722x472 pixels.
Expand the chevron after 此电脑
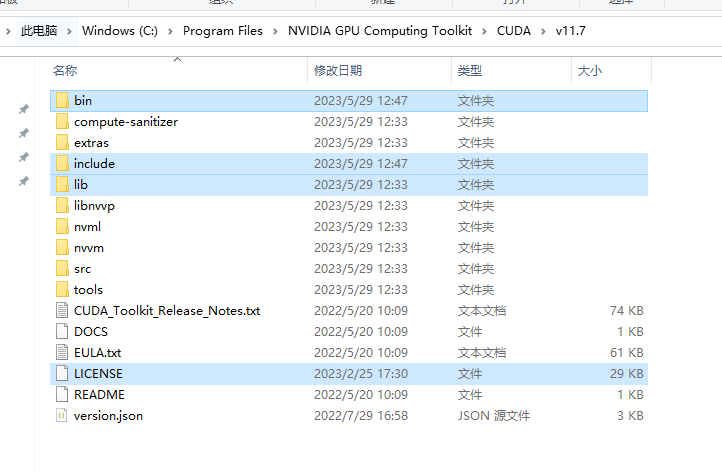(69, 31)
